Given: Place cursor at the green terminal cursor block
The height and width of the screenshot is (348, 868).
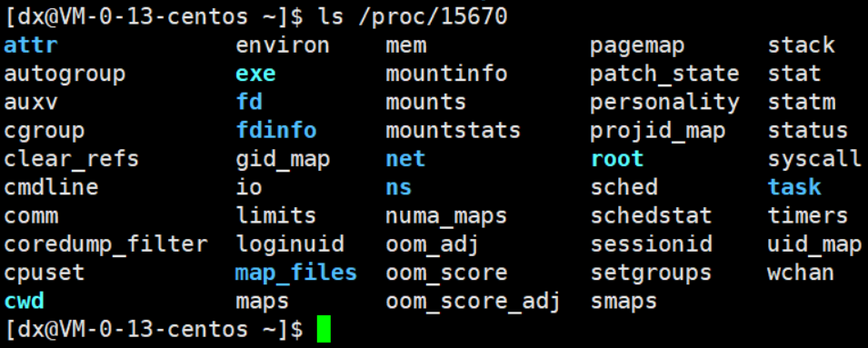Looking at the screenshot, I should [x=324, y=330].
